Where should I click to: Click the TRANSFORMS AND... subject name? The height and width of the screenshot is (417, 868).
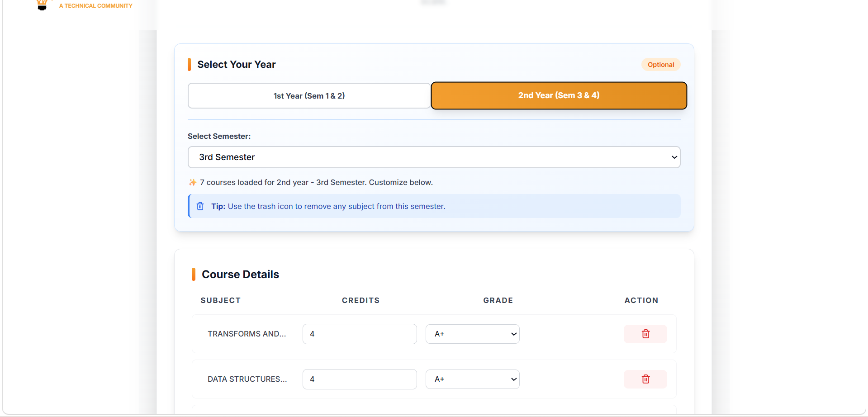coord(247,334)
